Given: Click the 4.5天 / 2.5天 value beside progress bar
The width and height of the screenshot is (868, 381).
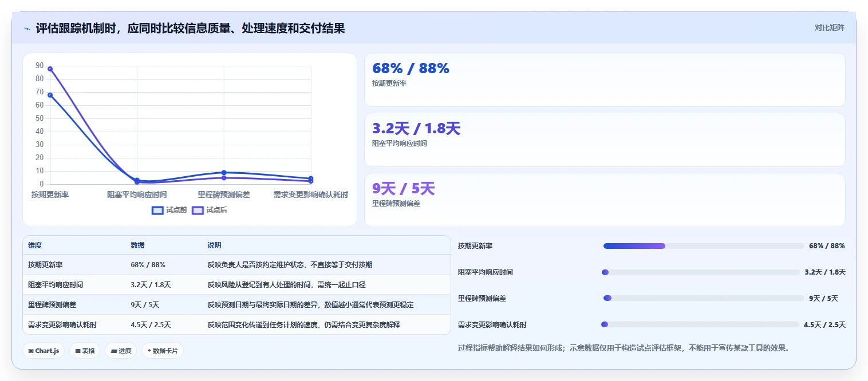Looking at the screenshot, I should point(824,324).
